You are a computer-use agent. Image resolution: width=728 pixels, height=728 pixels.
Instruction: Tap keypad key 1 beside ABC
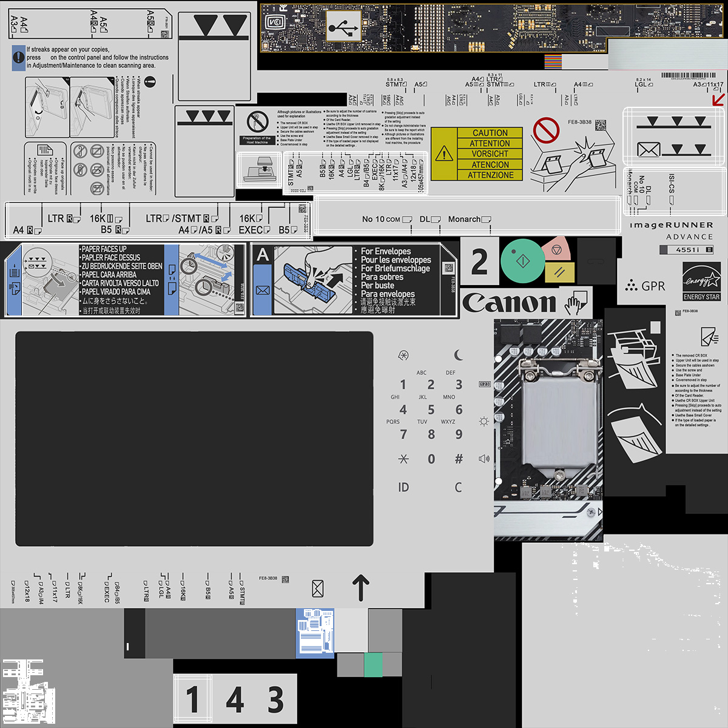click(403, 385)
